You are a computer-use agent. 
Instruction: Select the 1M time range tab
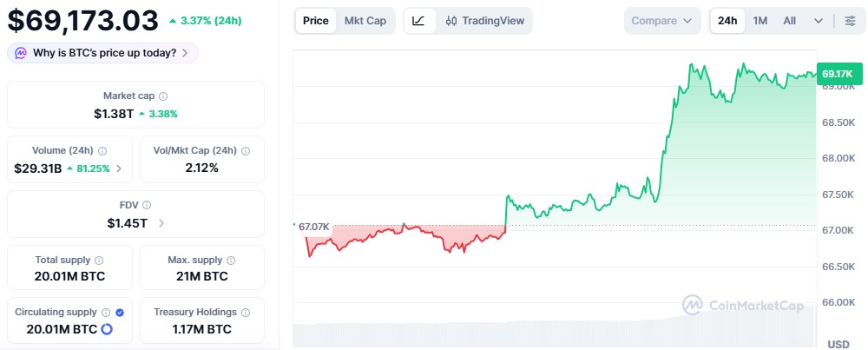[760, 21]
